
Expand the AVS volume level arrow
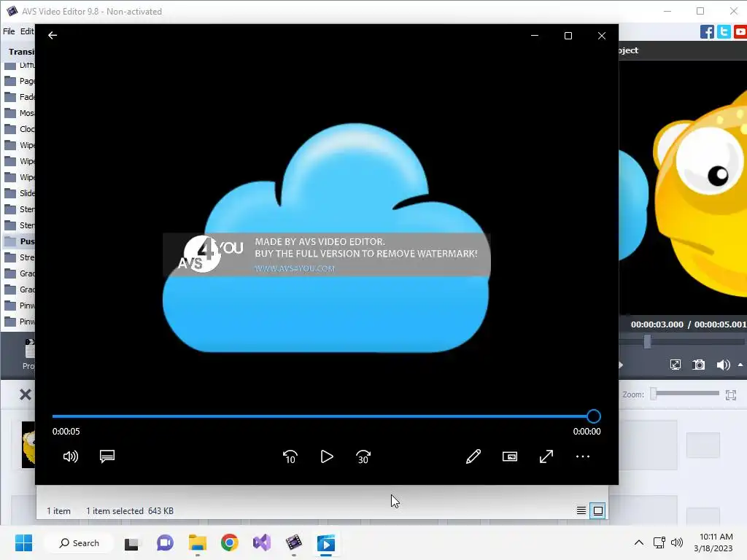740,365
